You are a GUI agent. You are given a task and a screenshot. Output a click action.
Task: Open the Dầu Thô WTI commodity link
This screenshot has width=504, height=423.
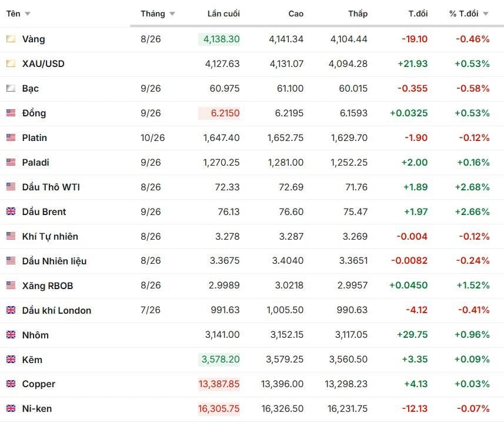click(x=51, y=187)
